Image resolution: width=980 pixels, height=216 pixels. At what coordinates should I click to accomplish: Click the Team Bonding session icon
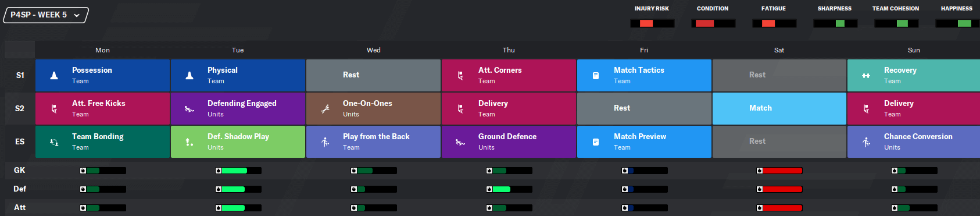(54, 141)
